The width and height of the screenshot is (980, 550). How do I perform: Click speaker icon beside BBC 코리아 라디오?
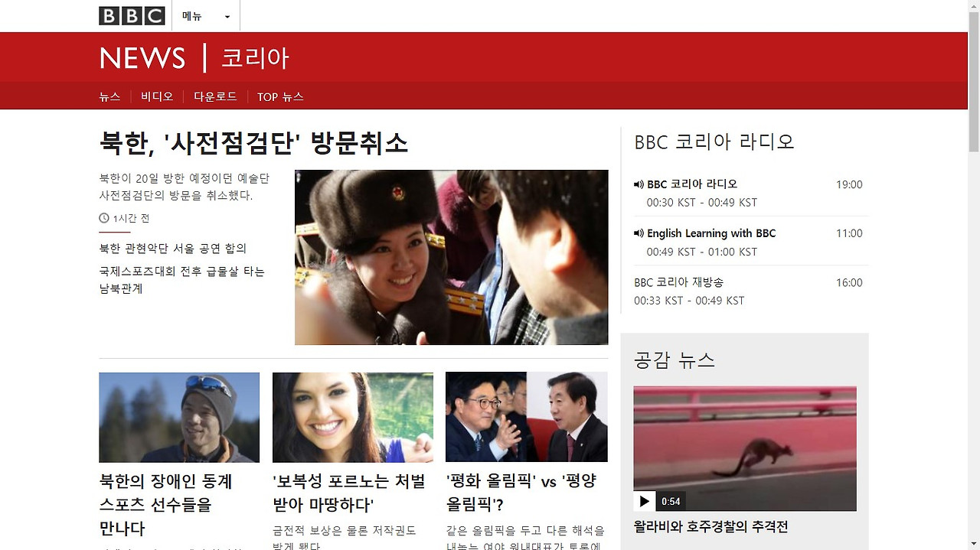pyautogui.click(x=639, y=184)
